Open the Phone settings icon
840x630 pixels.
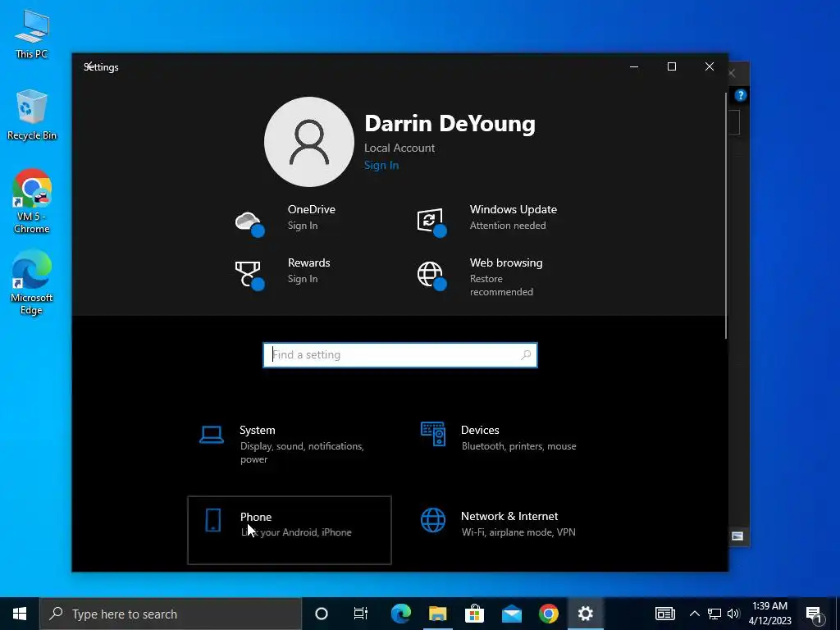[213, 520]
